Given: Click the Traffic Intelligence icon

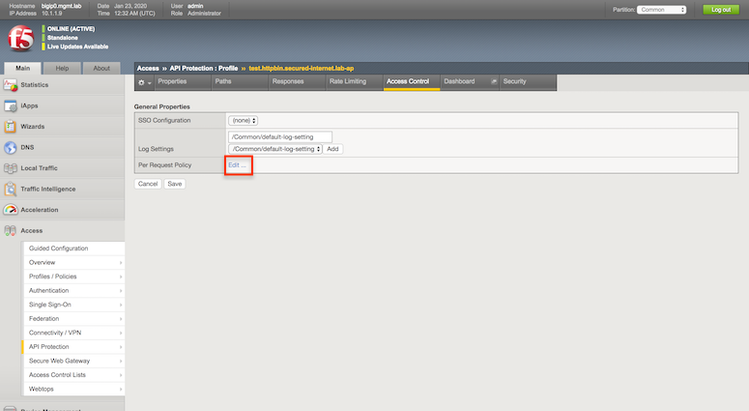Looking at the screenshot, I should click(10, 189).
